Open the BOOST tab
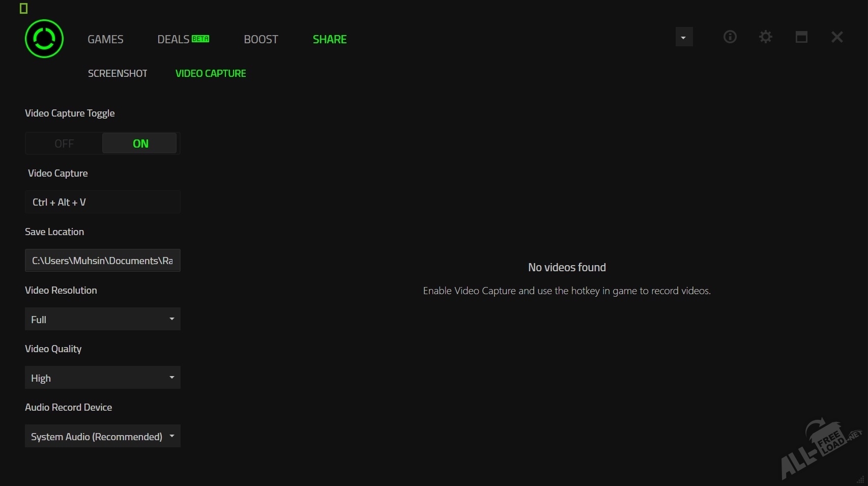868x486 pixels. [261, 39]
